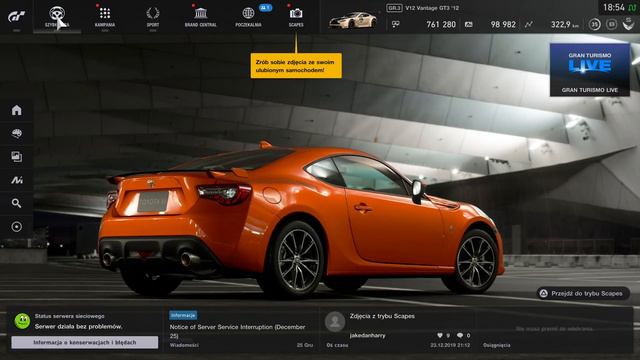Click the blue Informacje tag
Viewport: 640px width, 360px height.
183,316
